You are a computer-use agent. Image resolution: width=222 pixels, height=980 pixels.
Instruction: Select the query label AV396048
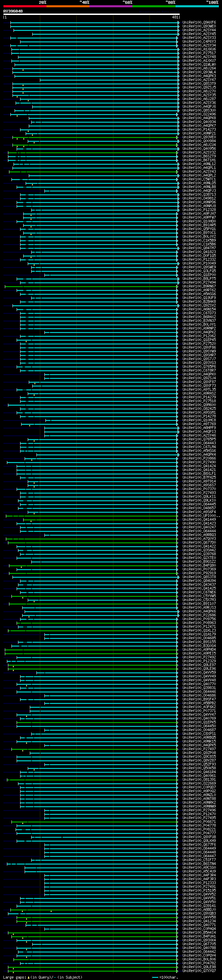(13, 11)
